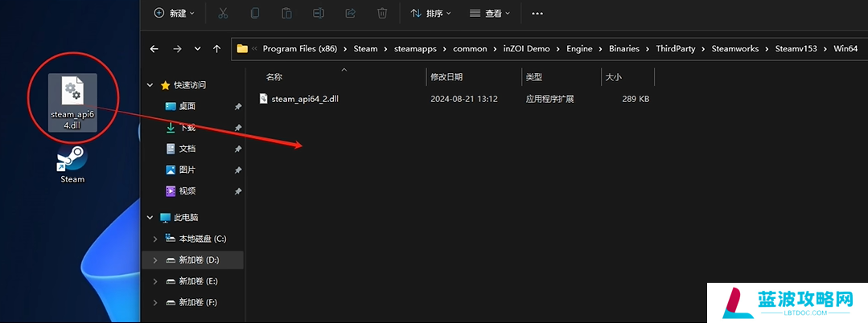Viewport: 868px width, 323px height.
Task: Sort by Date modified (修改日期) column
Action: click(x=446, y=77)
